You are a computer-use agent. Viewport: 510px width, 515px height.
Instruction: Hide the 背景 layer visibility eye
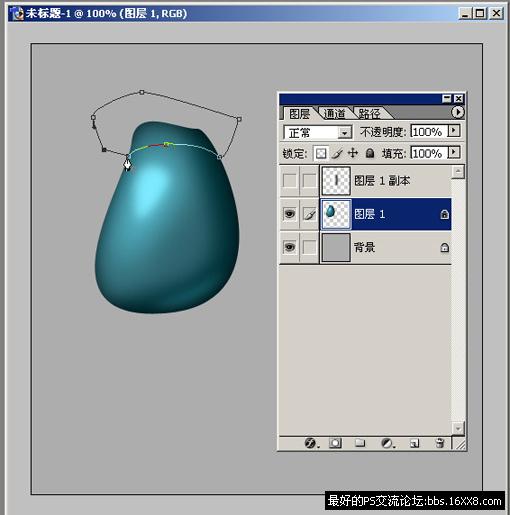pos(289,247)
